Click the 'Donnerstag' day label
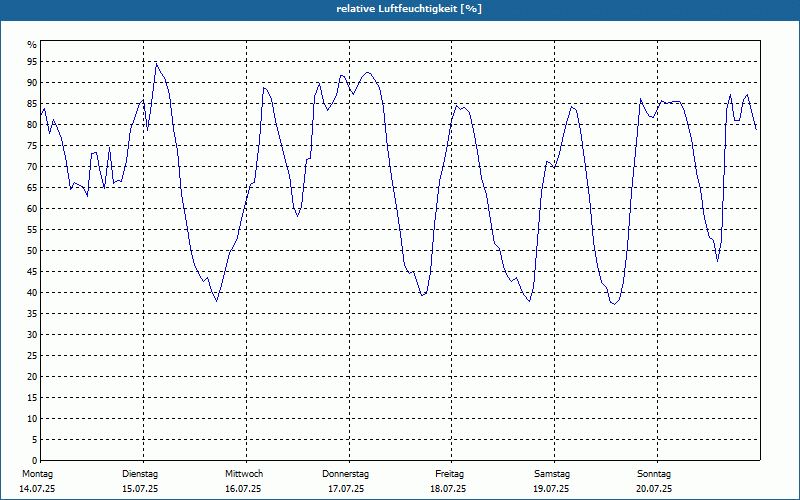 pyautogui.click(x=345, y=474)
